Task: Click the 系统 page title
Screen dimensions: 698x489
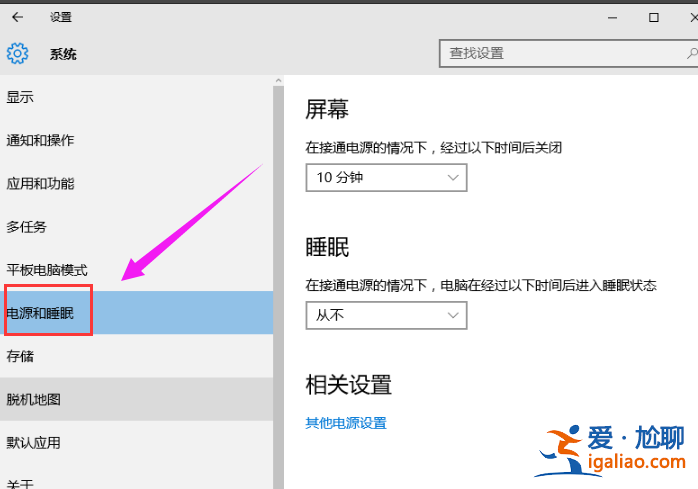Action: click(x=63, y=54)
